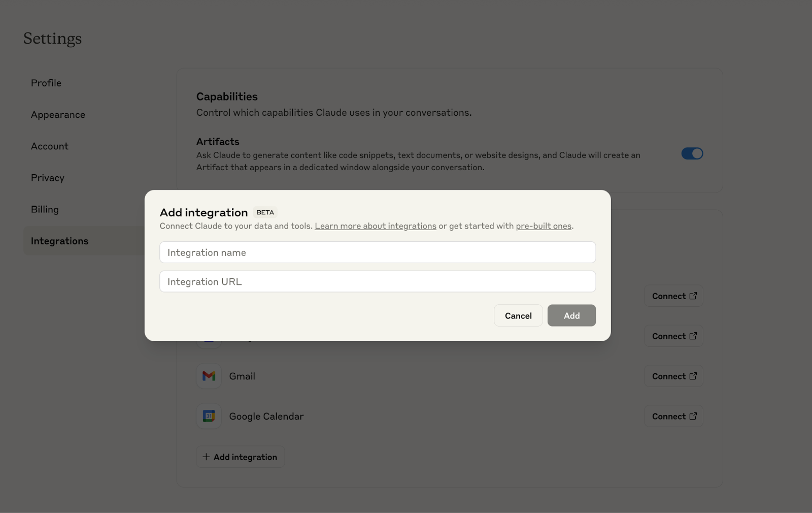812x513 pixels.
Task: Go to Account settings
Action: [x=50, y=146]
